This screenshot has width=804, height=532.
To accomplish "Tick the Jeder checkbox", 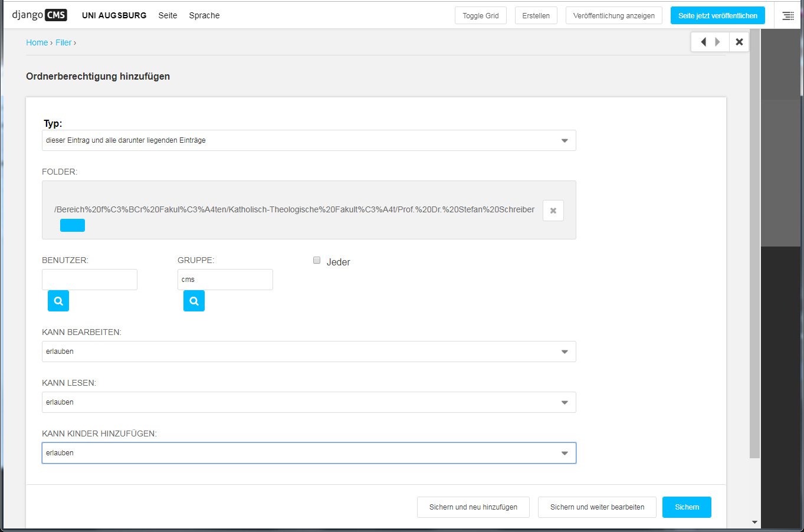I will [317, 260].
